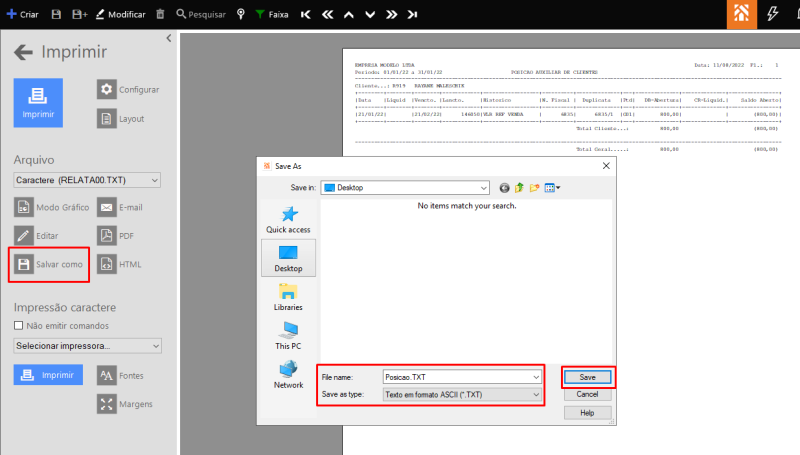This screenshot has height=455, width=800.
Task: Select This PC in places bar
Action: click(288, 336)
